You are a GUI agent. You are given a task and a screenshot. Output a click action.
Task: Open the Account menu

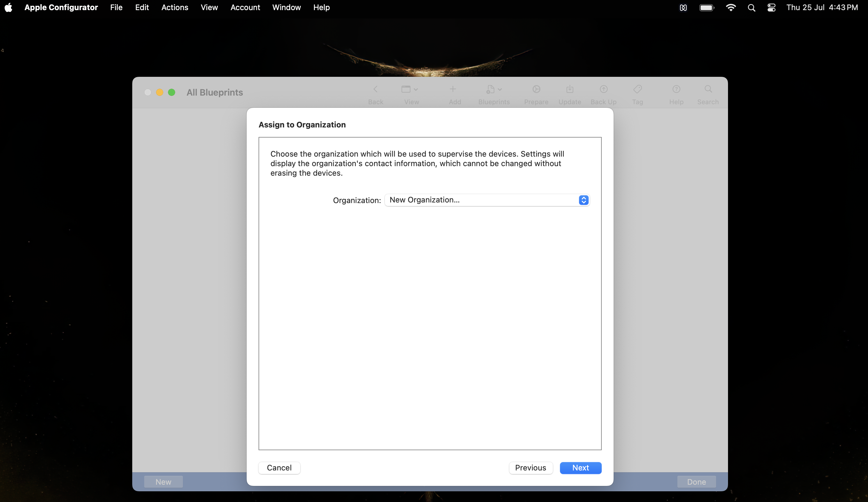[x=245, y=7]
